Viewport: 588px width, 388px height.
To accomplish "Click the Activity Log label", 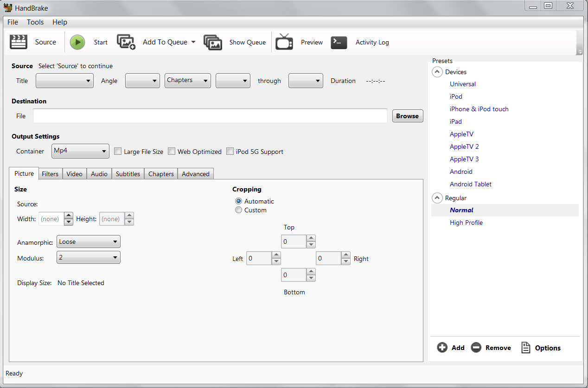I will tap(372, 42).
